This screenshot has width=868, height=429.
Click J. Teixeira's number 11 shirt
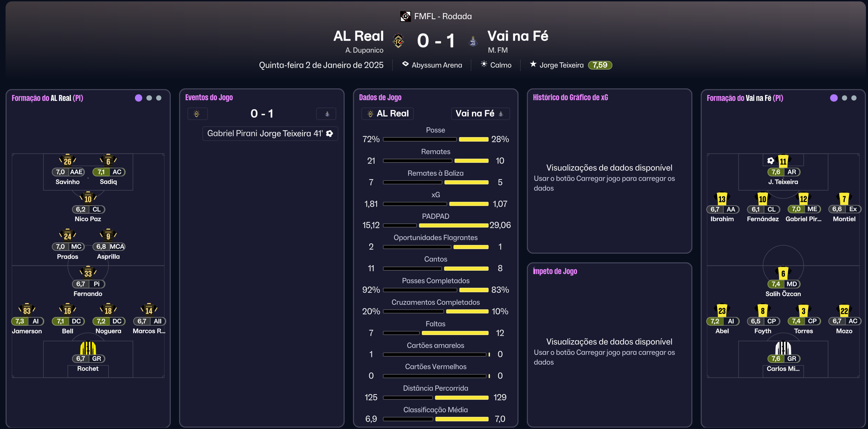(x=783, y=161)
